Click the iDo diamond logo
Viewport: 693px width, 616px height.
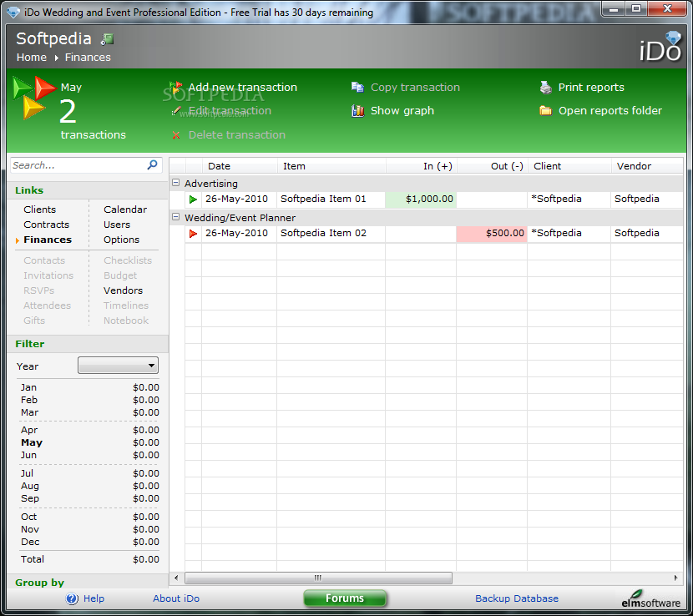click(660, 47)
